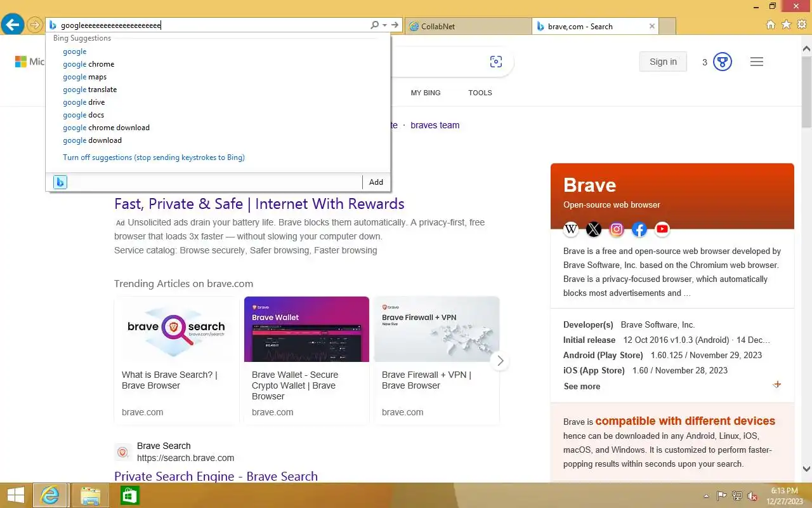This screenshot has width=812, height=508.
Task: Click the forward navigation arrow
Action: pyautogui.click(x=34, y=25)
